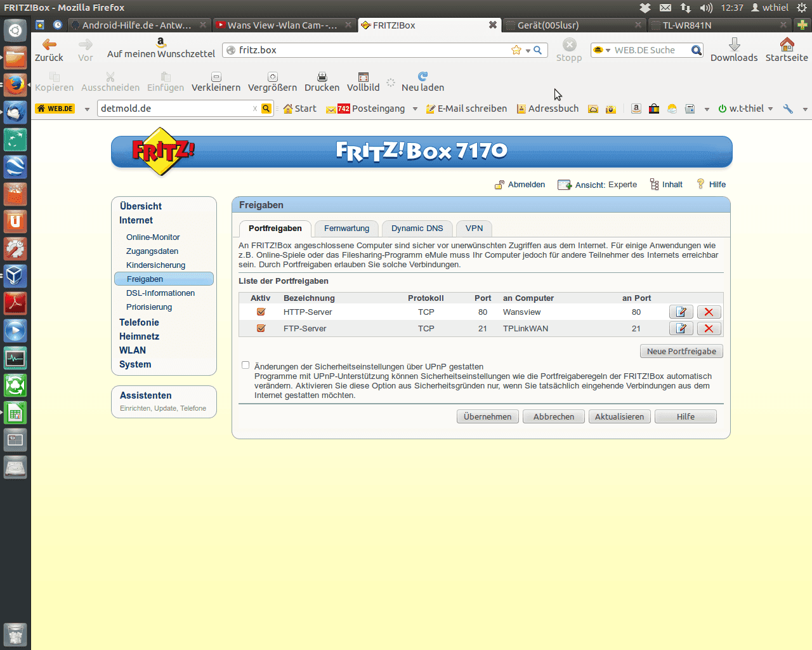Open the Dash home Ubuntu icon
The image size is (812, 650).
click(x=15, y=30)
